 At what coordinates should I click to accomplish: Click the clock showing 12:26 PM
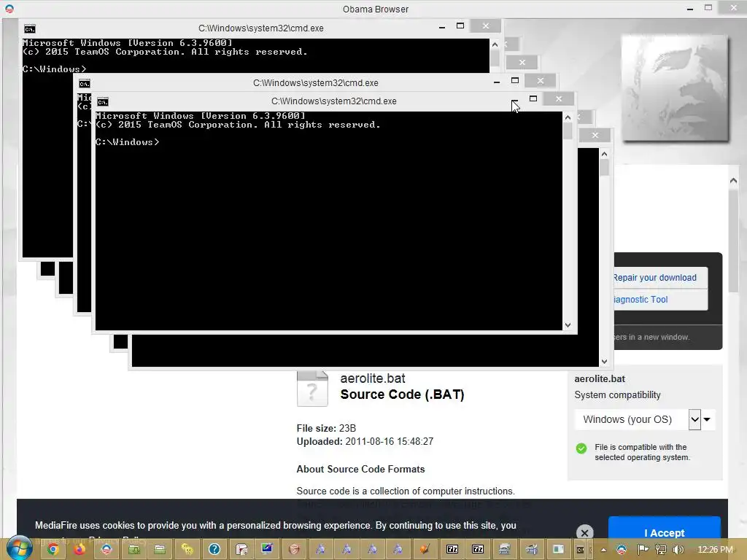715,550
